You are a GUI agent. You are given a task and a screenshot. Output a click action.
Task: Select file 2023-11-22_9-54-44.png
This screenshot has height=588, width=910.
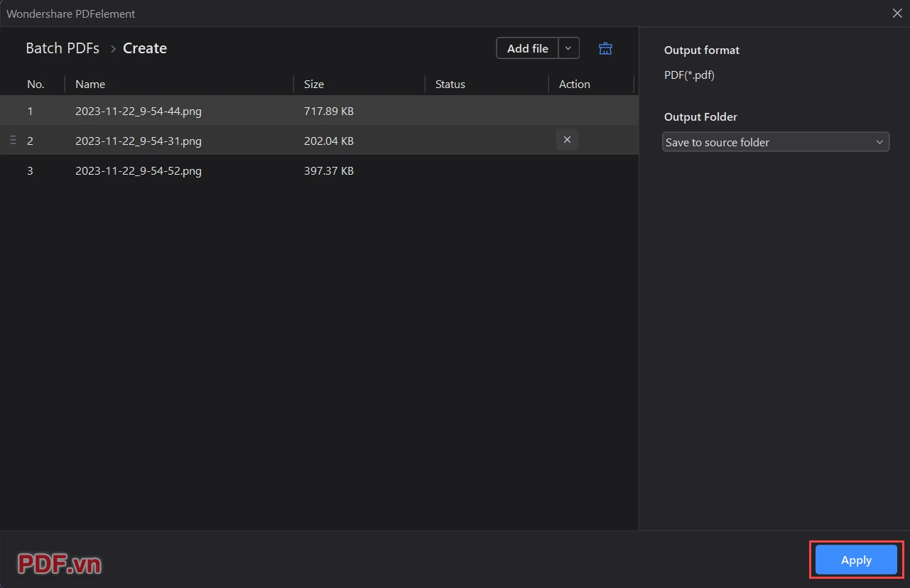[x=139, y=111]
